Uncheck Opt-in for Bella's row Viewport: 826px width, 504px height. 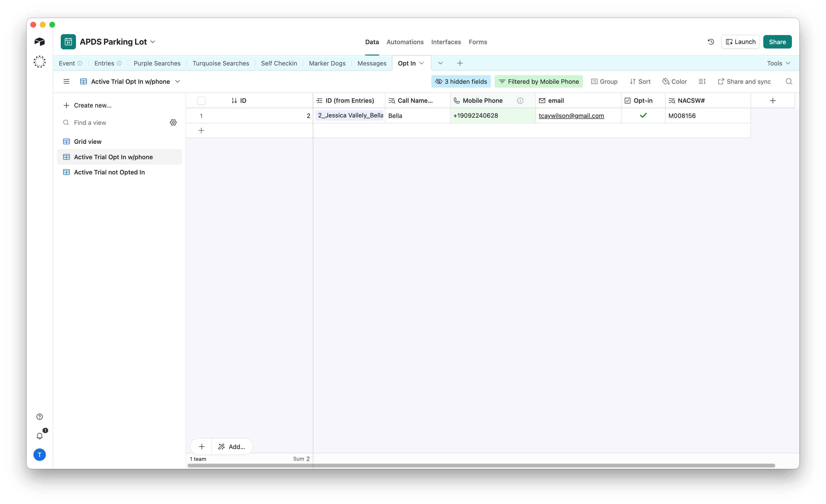click(643, 116)
